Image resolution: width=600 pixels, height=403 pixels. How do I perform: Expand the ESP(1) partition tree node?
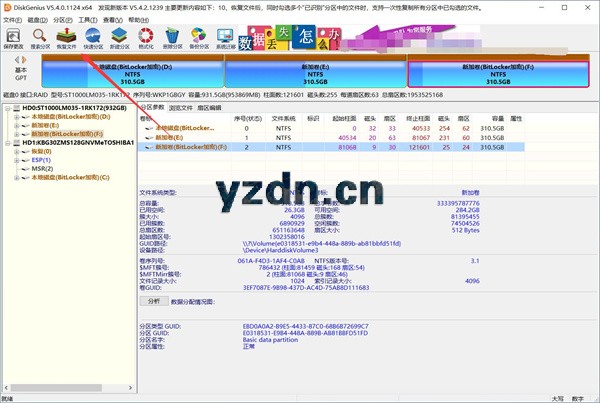tap(15, 158)
